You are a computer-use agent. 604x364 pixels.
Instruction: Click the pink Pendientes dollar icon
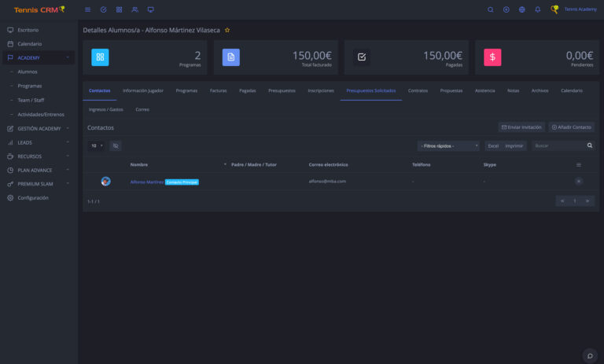point(492,57)
